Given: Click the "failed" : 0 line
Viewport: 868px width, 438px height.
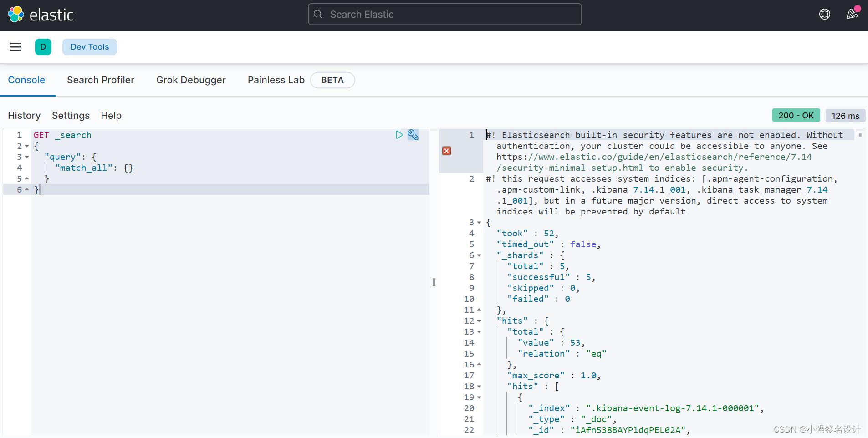Looking at the screenshot, I should pyautogui.click(x=538, y=299).
